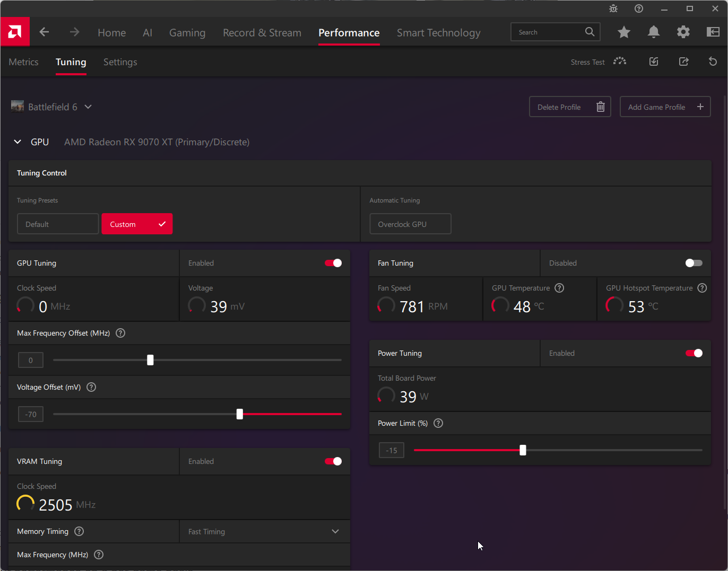Open settings gear icon
Viewport: 728px width, 571px height.
coord(683,32)
